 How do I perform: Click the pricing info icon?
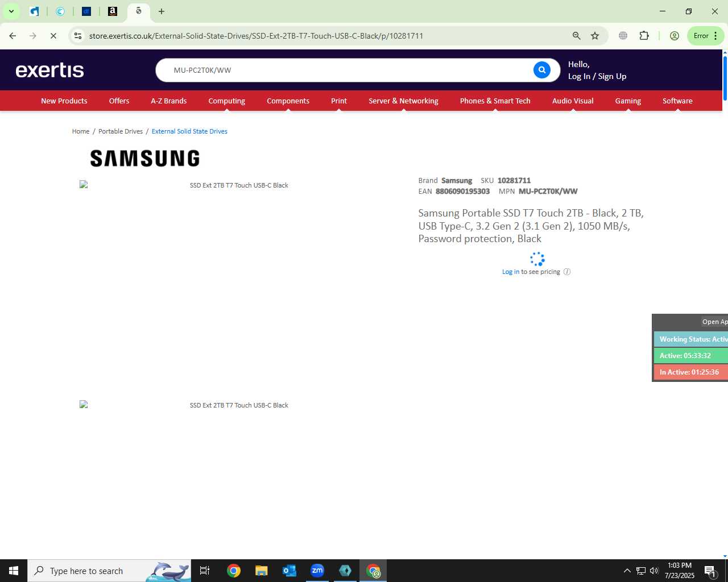tap(567, 272)
